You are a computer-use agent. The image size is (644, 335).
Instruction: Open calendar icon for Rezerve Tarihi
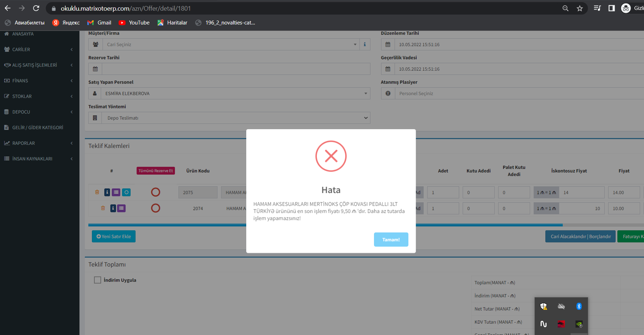click(95, 69)
